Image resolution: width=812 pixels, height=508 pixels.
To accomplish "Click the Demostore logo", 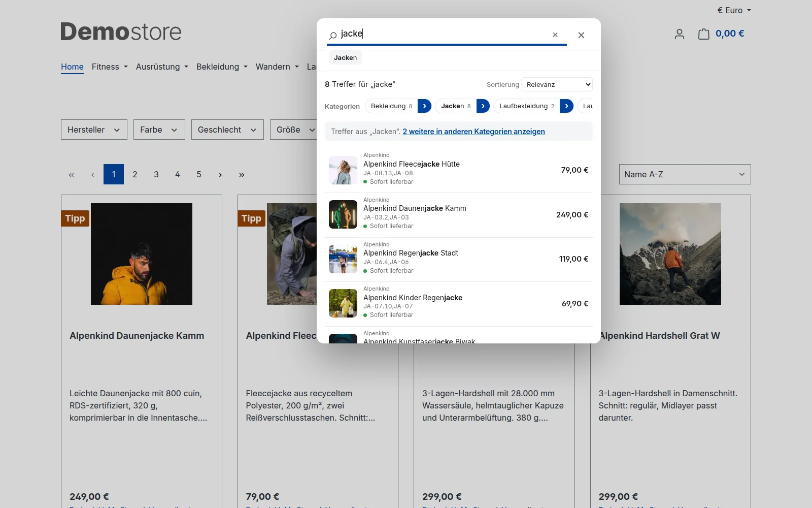I will (121, 31).
